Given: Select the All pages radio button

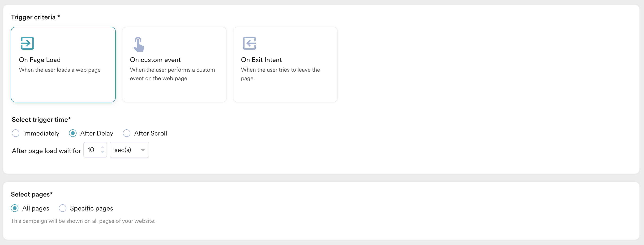Looking at the screenshot, I should coord(15,208).
